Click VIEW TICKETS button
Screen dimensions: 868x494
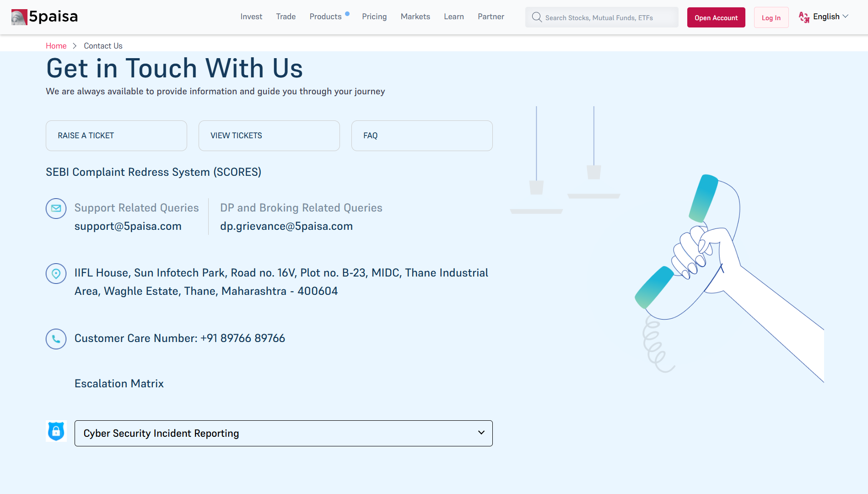pyautogui.click(x=269, y=136)
